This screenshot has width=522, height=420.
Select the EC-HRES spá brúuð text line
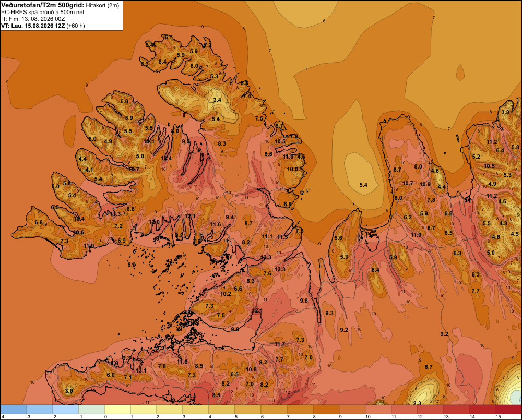pos(43,13)
